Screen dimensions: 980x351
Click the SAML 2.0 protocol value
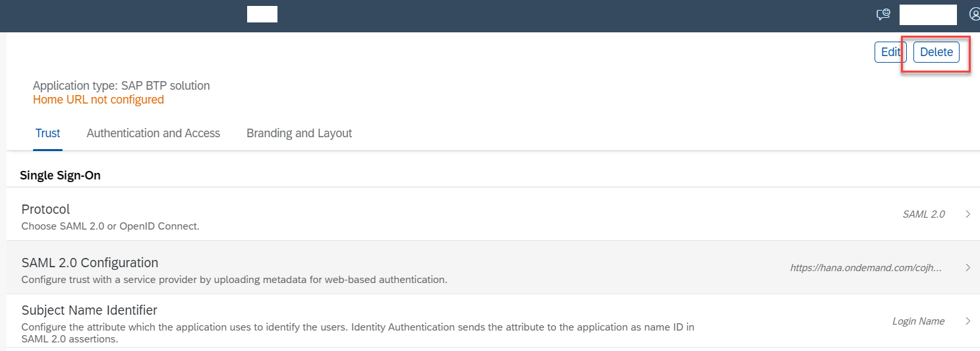click(x=923, y=214)
